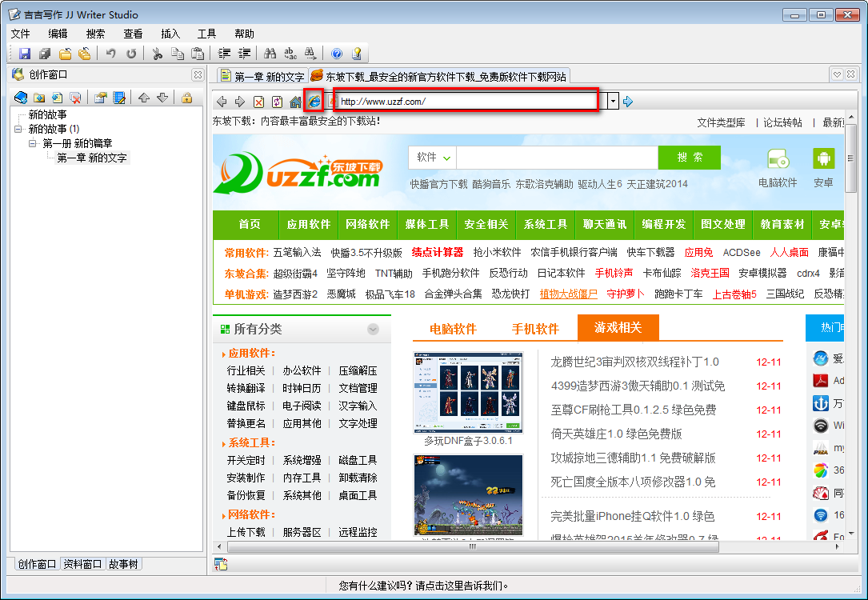
Task: Click the Copy icon
Action: pos(178,54)
